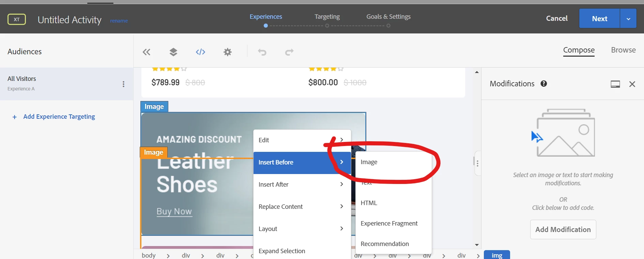Switch to the Compose tab
The image size is (644, 259).
pos(579,50)
